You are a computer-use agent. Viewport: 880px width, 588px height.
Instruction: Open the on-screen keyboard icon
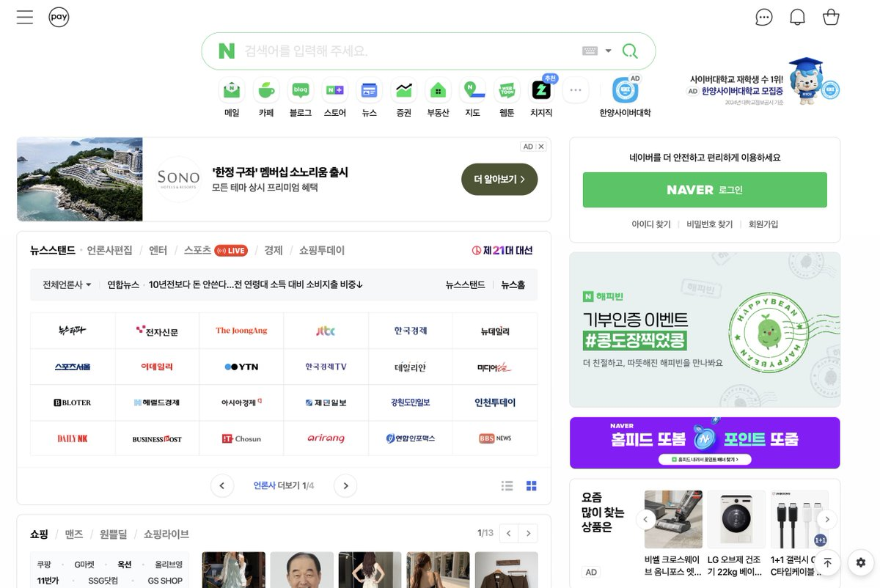point(590,51)
